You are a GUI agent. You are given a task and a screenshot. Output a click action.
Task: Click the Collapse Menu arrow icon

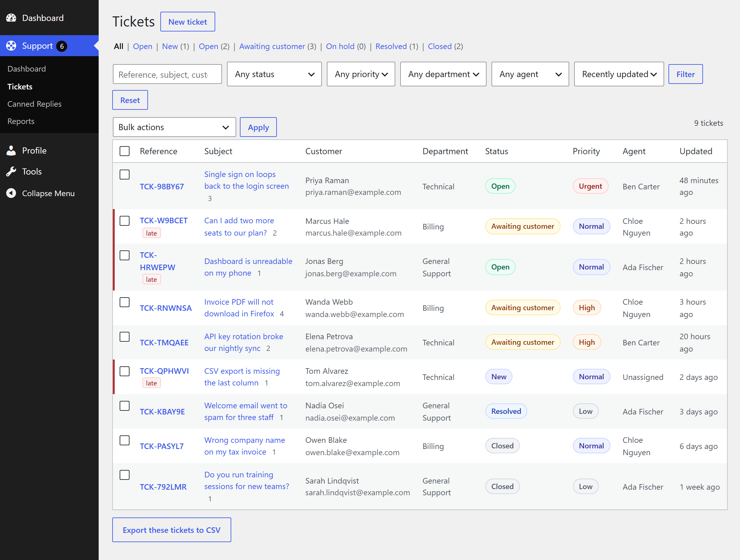pyautogui.click(x=11, y=193)
